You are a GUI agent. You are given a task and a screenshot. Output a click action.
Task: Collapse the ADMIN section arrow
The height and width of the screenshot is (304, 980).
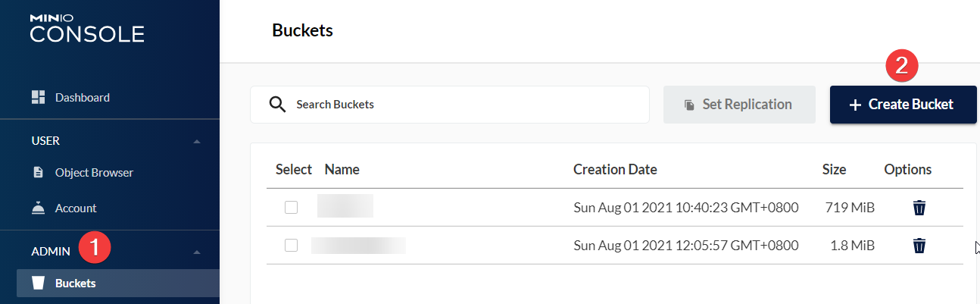[197, 252]
